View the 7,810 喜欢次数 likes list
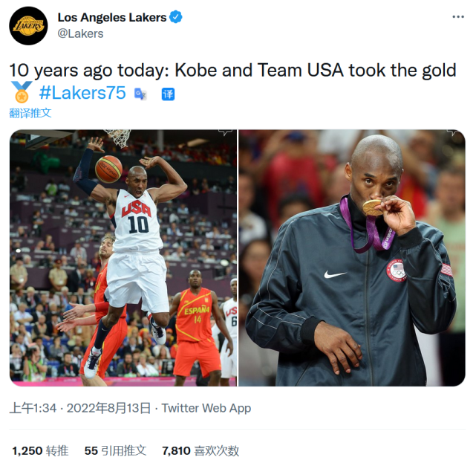The image size is (476, 466). 200,451
